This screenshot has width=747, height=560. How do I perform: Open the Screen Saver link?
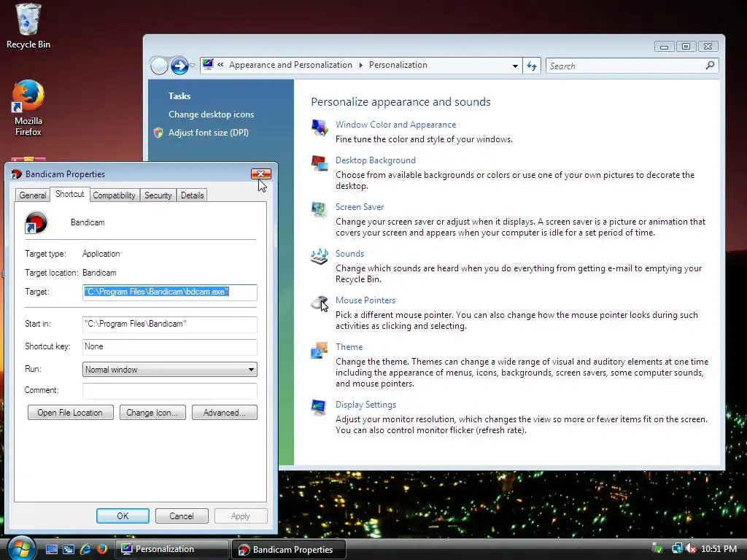coord(360,207)
